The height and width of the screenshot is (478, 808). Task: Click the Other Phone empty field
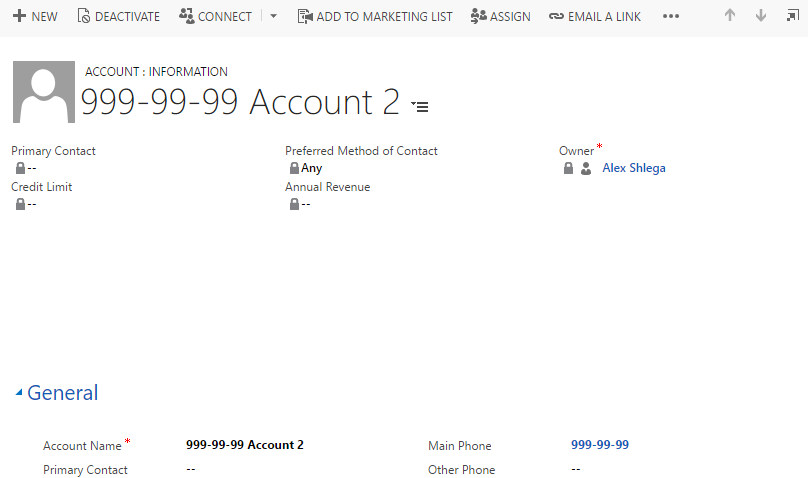576,469
